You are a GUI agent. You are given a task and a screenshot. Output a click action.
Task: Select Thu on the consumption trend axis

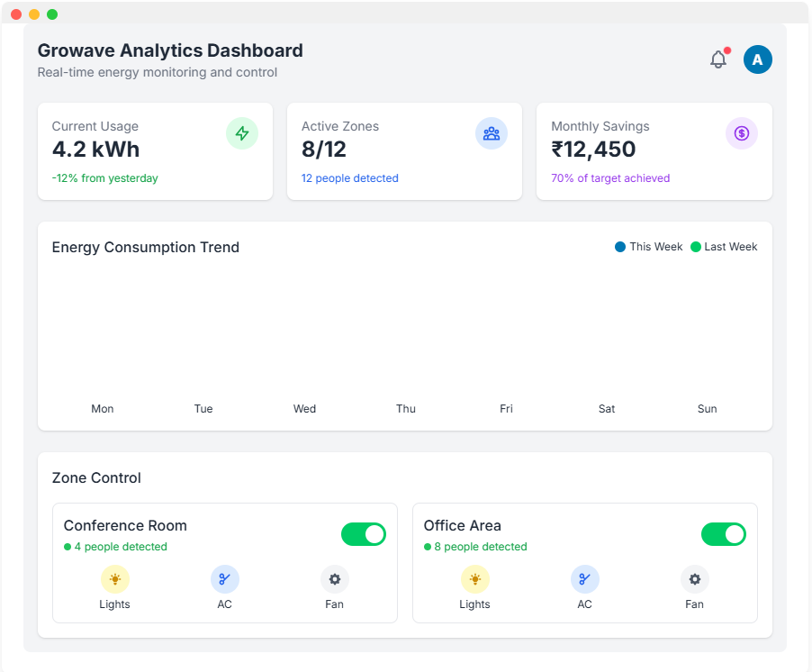click(405, 408)
